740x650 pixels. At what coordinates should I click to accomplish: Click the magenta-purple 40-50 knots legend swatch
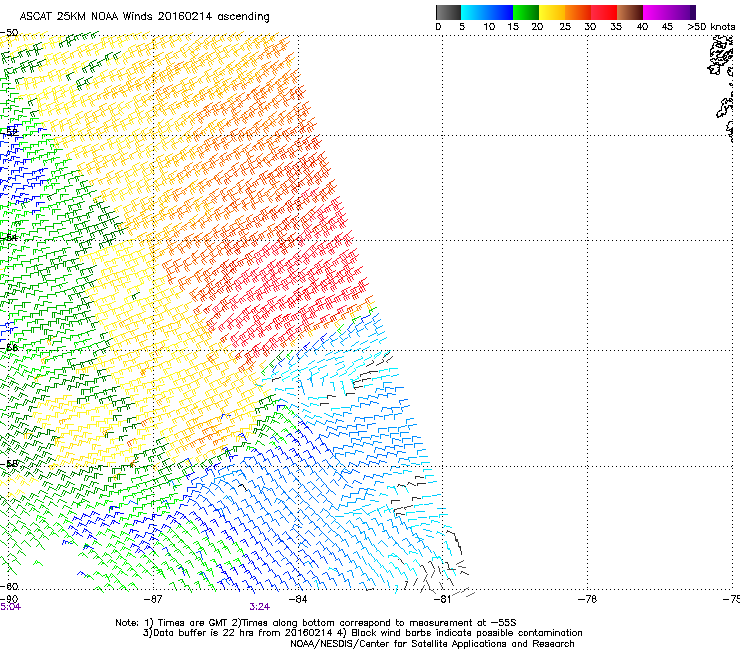click(669, 12)
